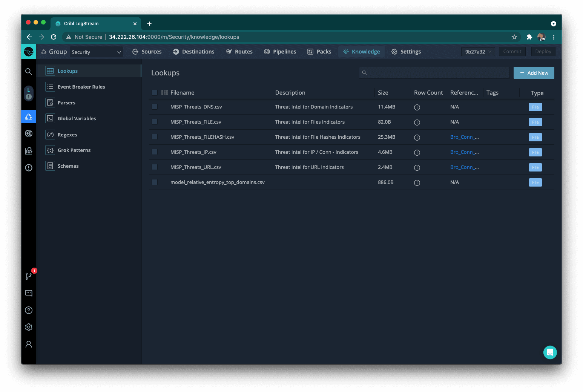Click the search magnifier icon in left sidebar
Screen dimensions: 583x392
tap(29, 72)
